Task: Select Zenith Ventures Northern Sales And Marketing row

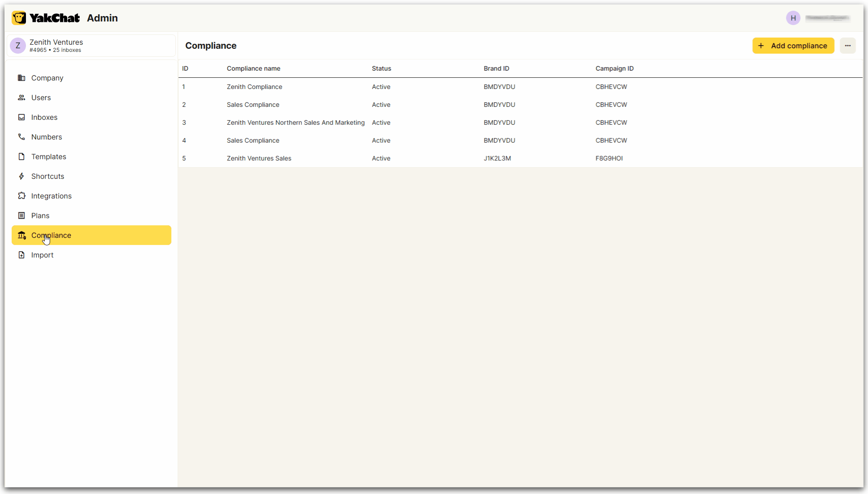Action: click(x=295, y=122)
